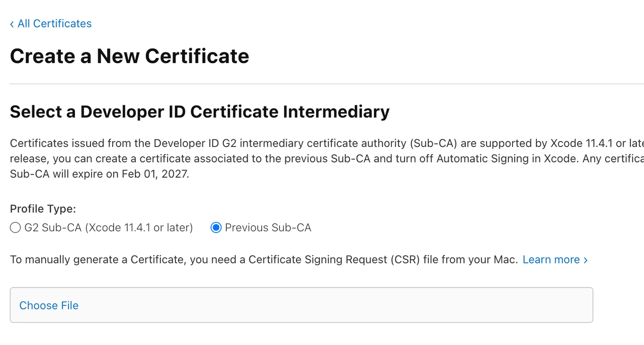Click empty area of the file upload box
644x345 pixels.
(x=322, y=305)
